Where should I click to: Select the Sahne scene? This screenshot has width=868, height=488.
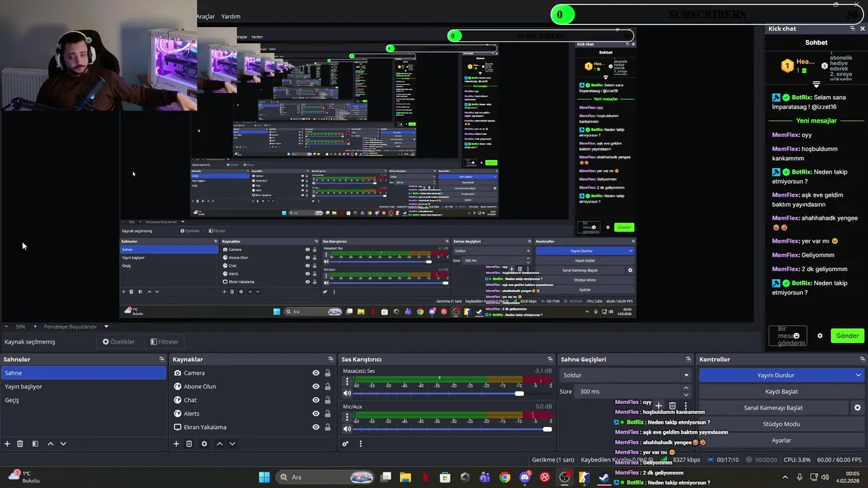83,373
